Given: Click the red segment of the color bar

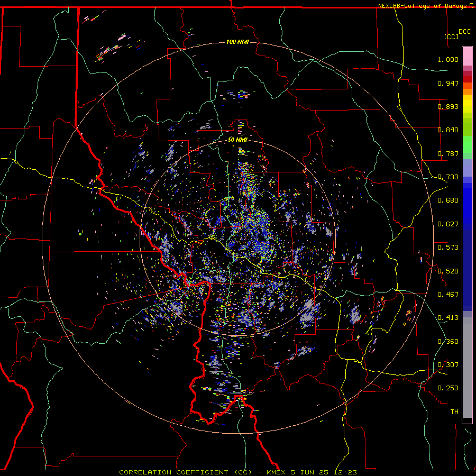Looking at the screenshot, I should [467, 79].
